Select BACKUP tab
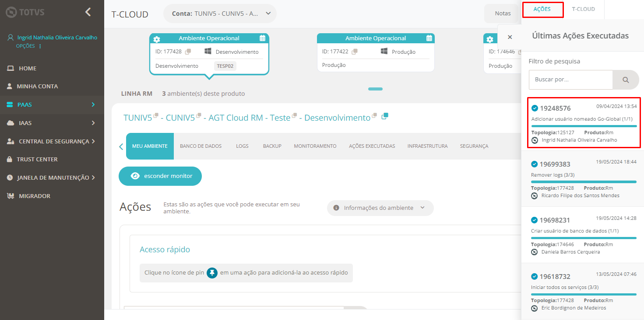 272,146
